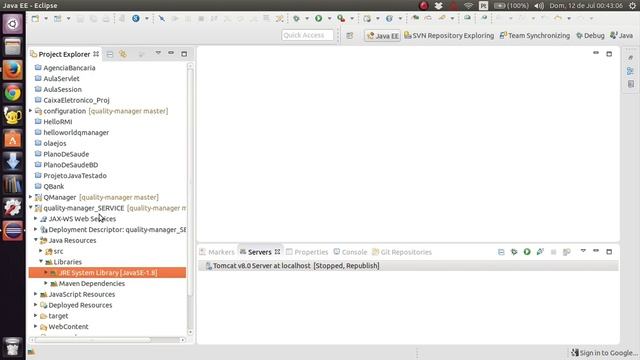Screen dimensions: 640x360
Task: Open the dropdown next to the Debug icon
Action: [x=307, y=18]
